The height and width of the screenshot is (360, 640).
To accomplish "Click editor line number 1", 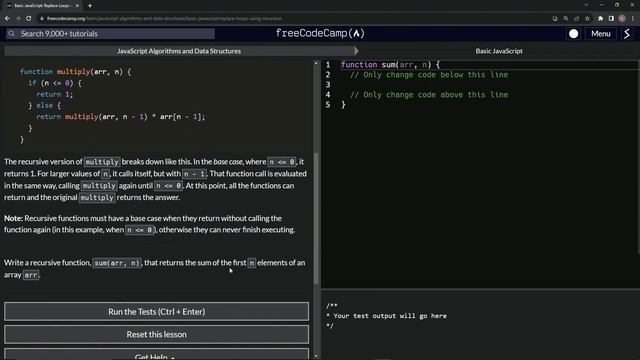I will tap(327, 64).
